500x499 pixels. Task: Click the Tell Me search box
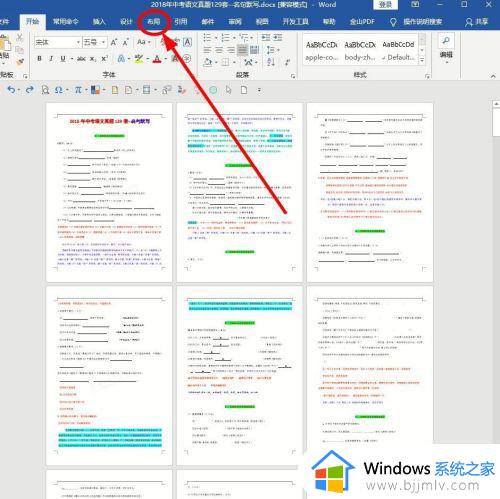(x=417, y=22)
